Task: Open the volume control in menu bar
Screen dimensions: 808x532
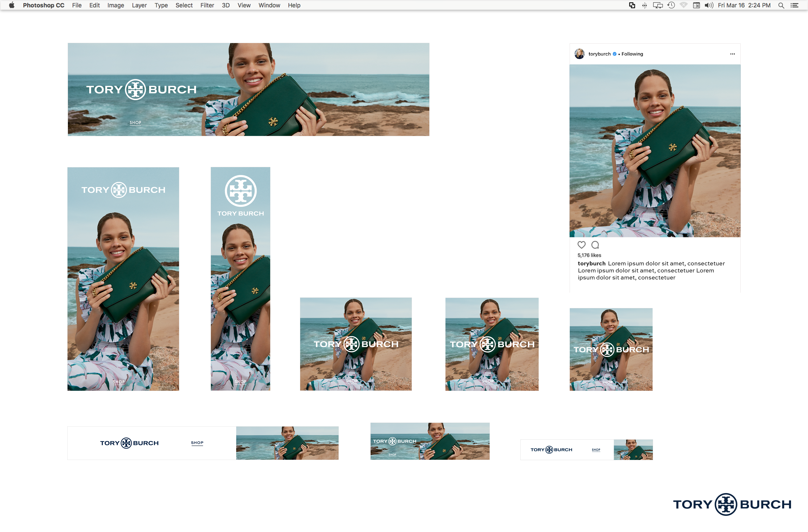Action: coord(709,5)
